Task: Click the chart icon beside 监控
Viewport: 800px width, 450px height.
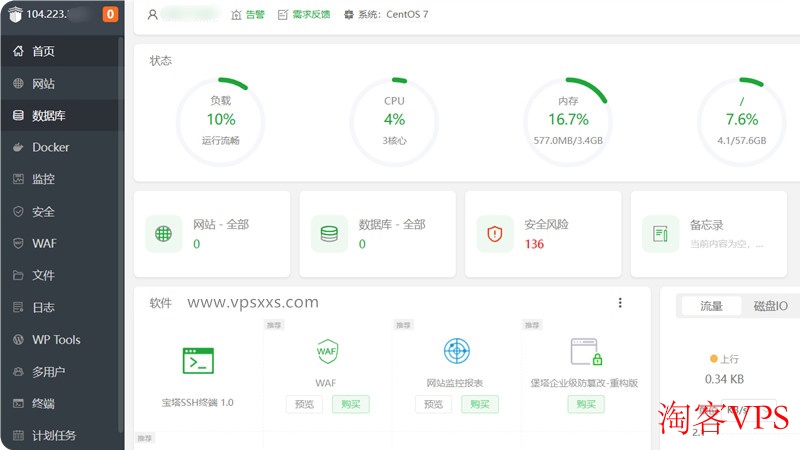Action: (18, 179)
